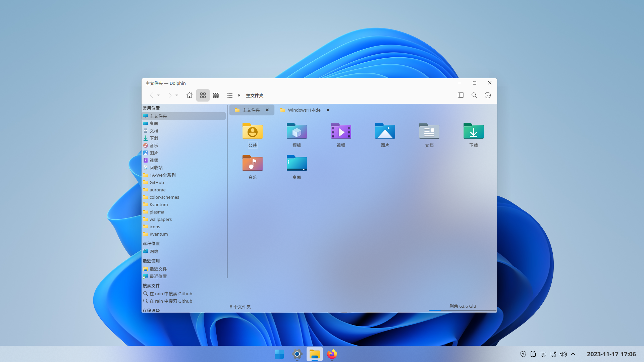Open the search tool
Screen dimensions: 644x362
pyautogui.click(x=474, y=95)
